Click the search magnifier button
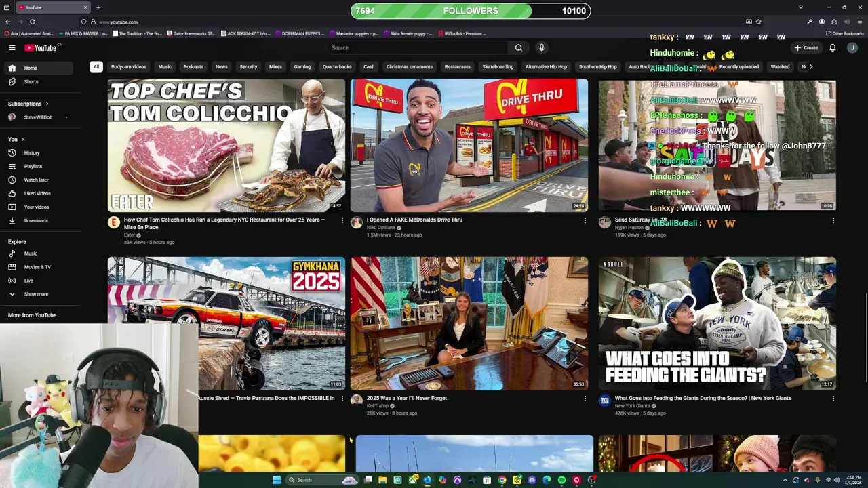 tap(518, 47)
